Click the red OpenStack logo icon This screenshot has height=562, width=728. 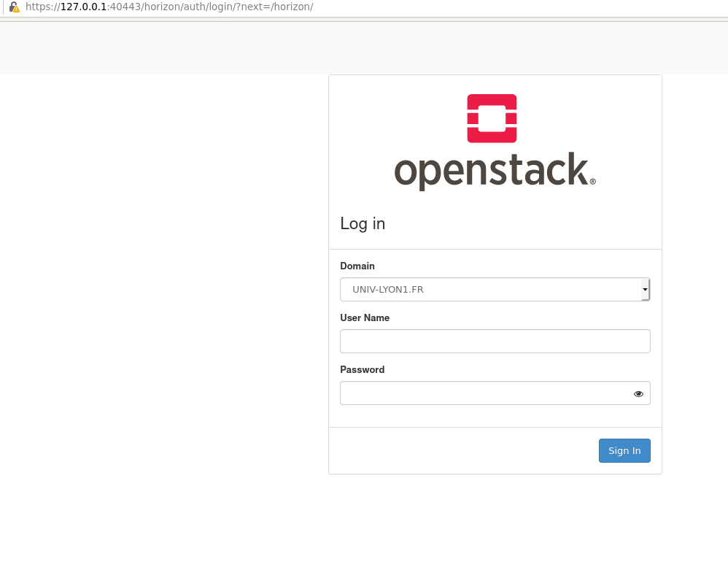(x=492, y=118)
